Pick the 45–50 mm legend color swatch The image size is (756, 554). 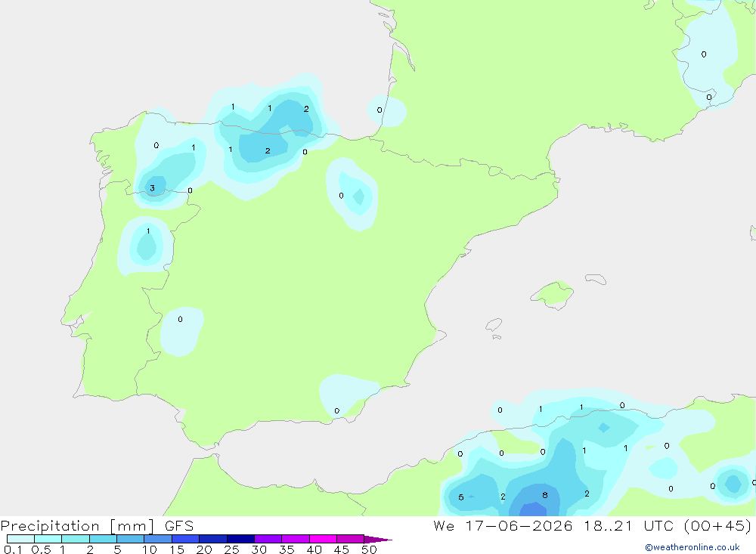coord(351,539)
